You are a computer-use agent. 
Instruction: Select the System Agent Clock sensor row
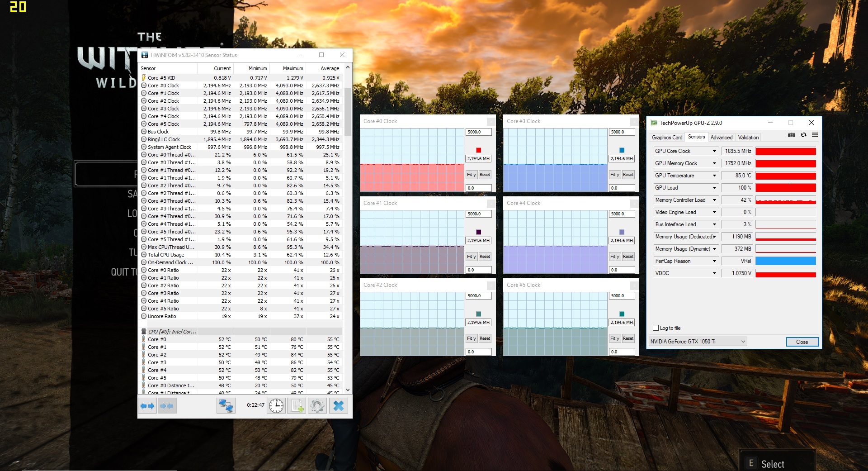(241, 147)
